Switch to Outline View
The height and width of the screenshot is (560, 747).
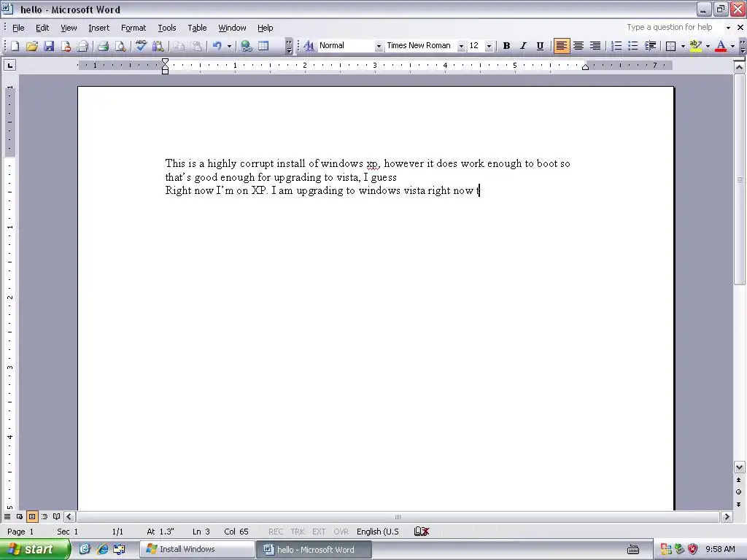(x=44, y=517)
